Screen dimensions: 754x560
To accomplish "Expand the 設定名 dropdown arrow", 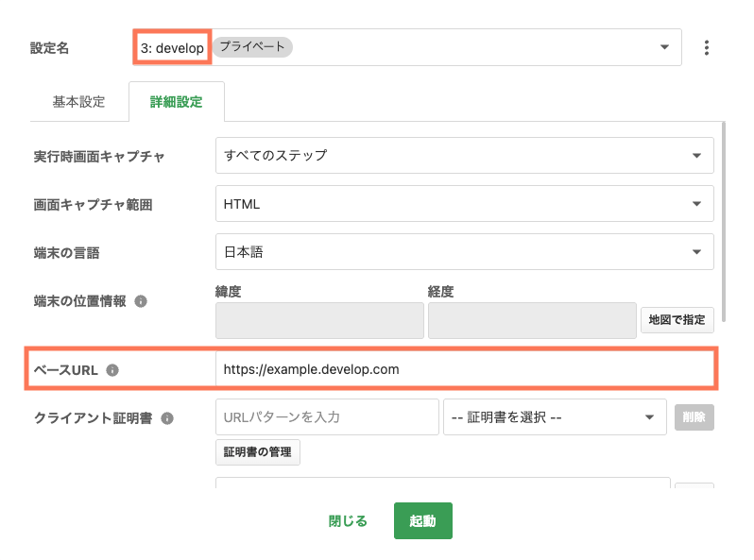I will coord(664,47).
